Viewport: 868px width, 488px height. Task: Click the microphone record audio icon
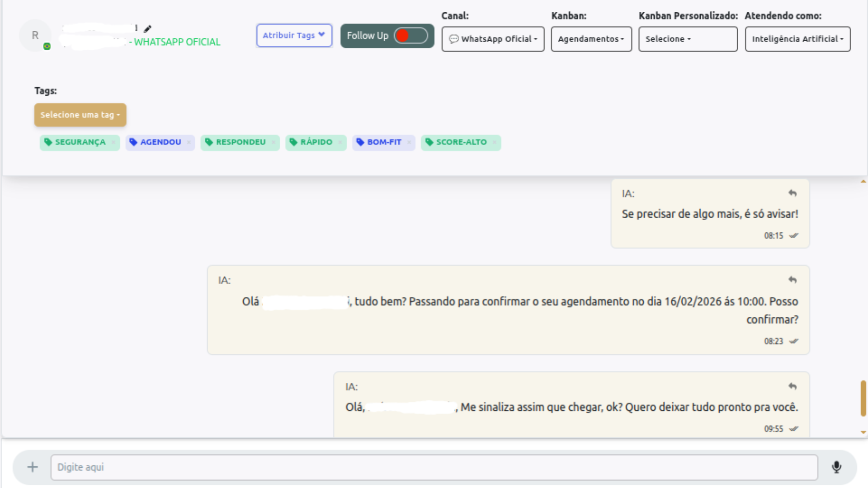pos(836,467)
